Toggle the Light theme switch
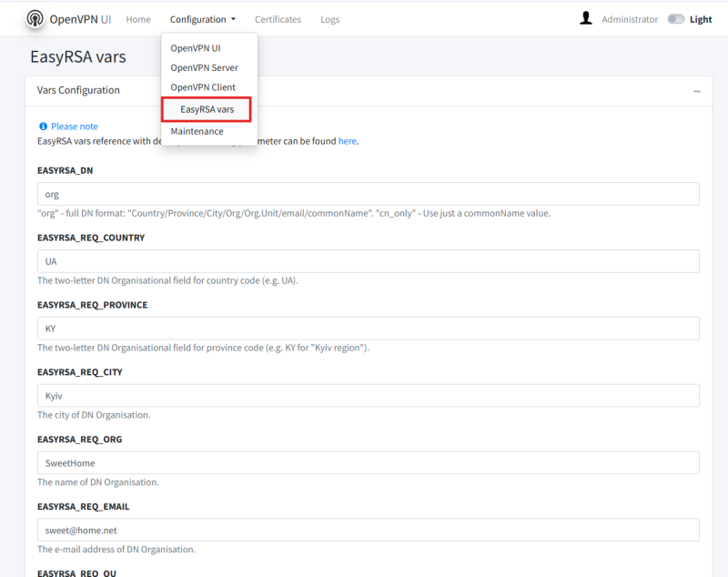The width and height of the screenshot is (728, 577). (675, 19)
